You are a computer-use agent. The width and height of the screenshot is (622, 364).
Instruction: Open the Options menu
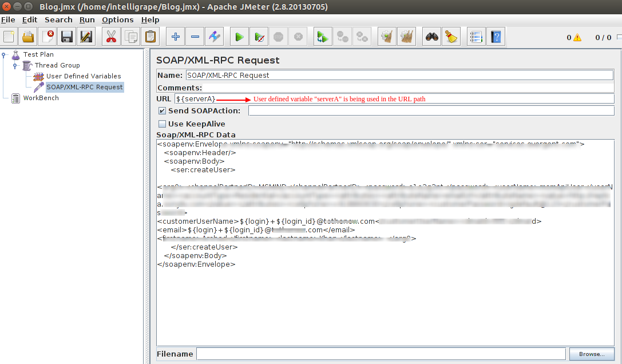click(117, 20)
